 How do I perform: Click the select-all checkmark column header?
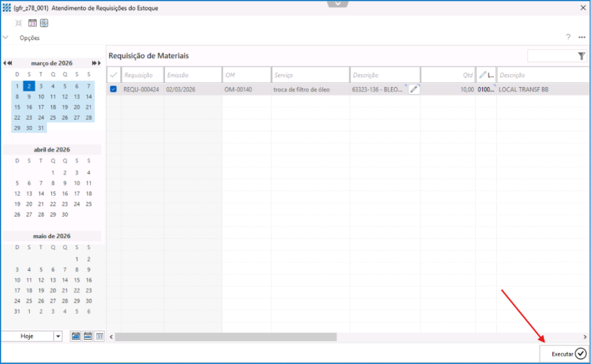[x=114, y=75]
